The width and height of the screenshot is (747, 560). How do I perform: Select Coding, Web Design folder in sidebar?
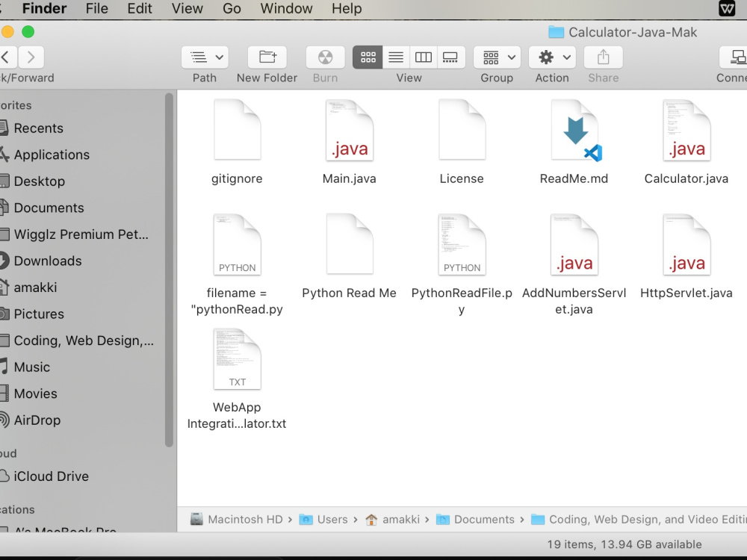[84, 340]
